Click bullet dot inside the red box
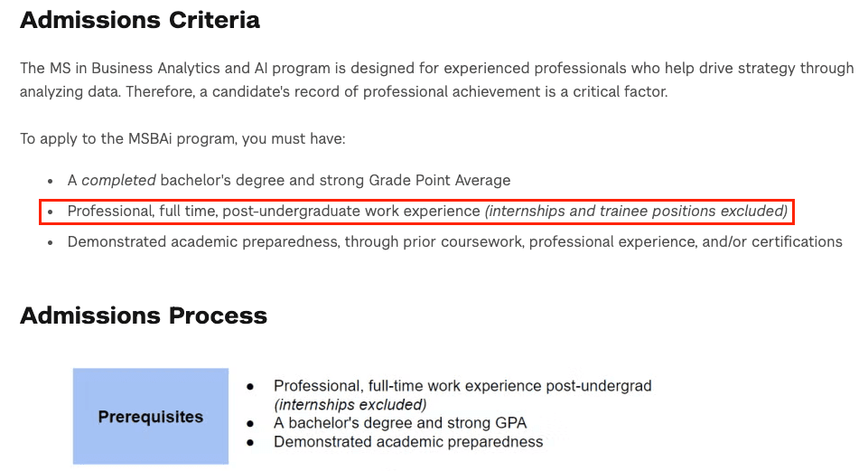The width and height of the screenshot is (868, 471). coord(51,212)
